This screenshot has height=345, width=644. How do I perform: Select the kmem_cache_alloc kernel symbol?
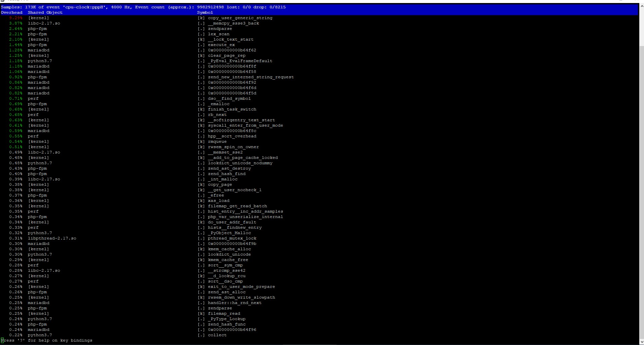(229, 249)
